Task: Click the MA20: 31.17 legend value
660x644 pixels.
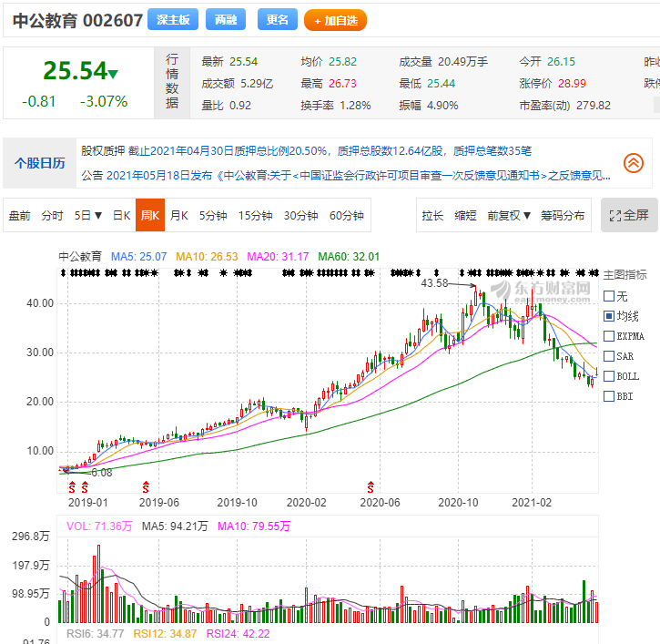Action: [x=278, y=257]
